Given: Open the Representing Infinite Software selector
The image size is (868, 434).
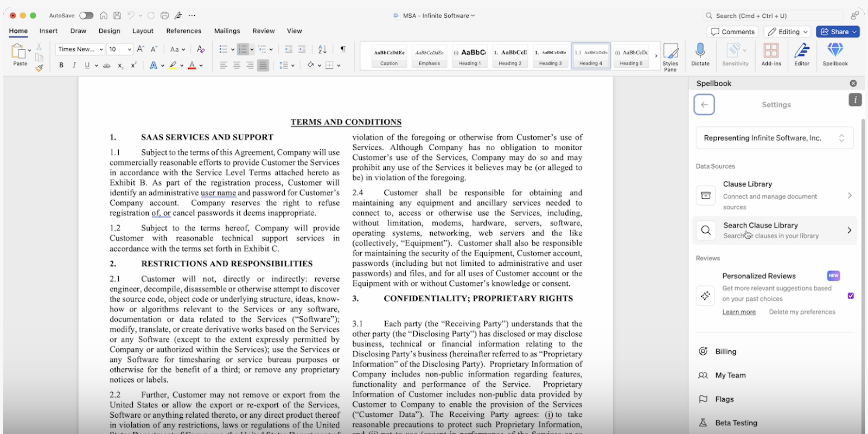Looking at the screenshot, I should pyautogui.click(x=775, y=138).
